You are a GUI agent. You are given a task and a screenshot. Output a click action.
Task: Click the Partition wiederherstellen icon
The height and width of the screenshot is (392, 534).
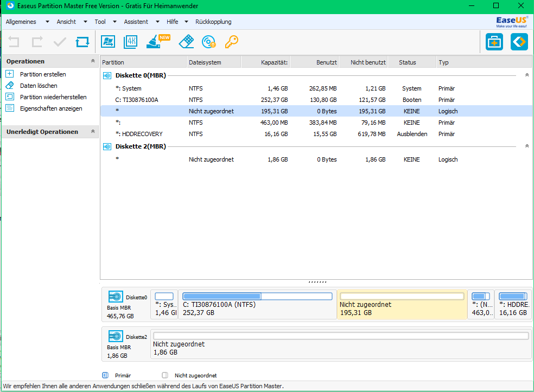coord(10,97)
